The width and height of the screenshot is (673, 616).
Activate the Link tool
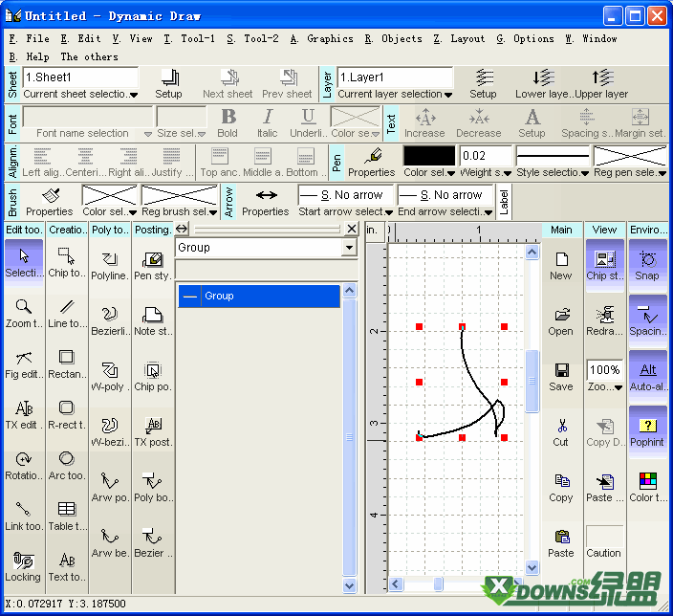[x=24, y=517]
